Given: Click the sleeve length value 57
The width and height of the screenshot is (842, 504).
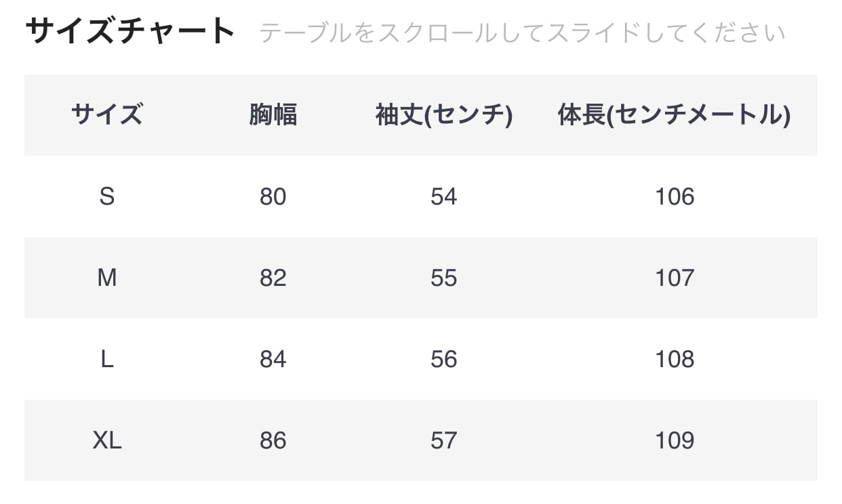Looking at the screenshot, I should point(444,440).
